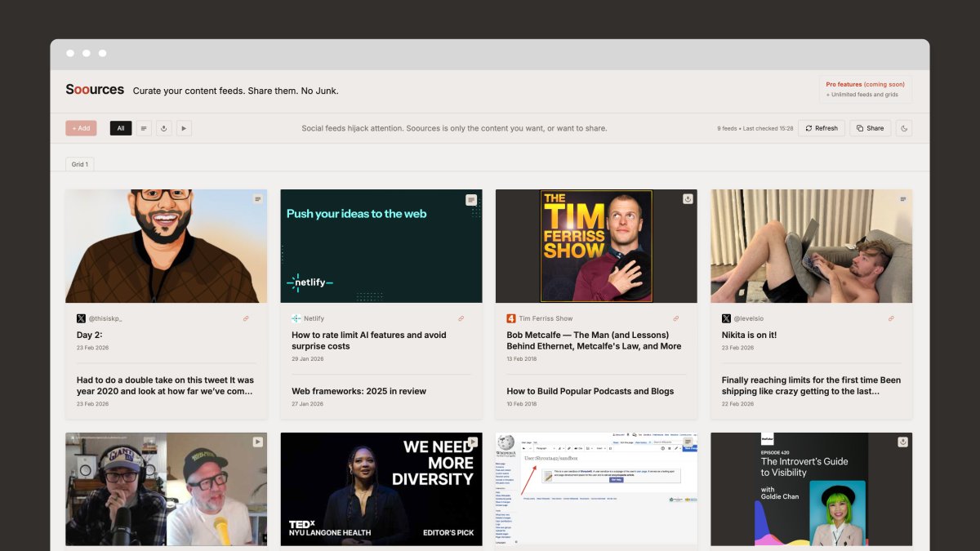980x551 pixels.
Task: Refresh the feeds
Action: point(822,128)
